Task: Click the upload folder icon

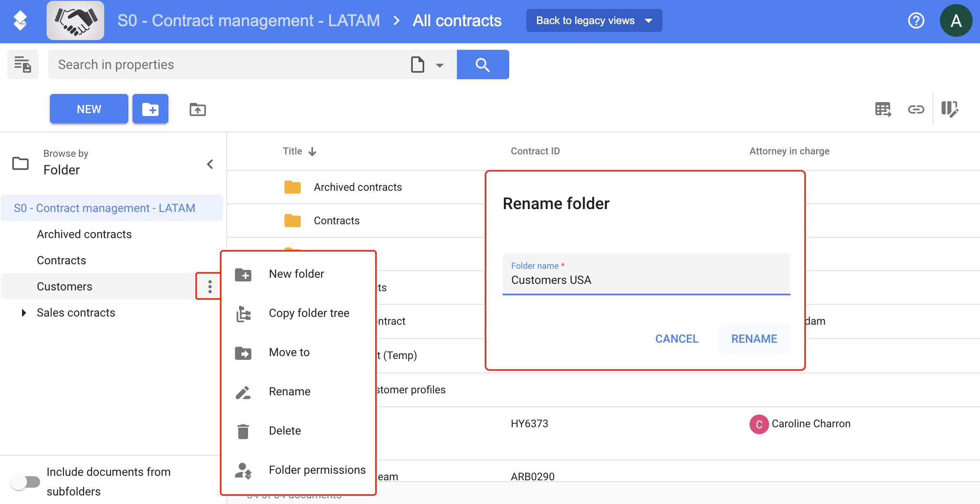Action: pyautogui.click(x=198, y=109)
